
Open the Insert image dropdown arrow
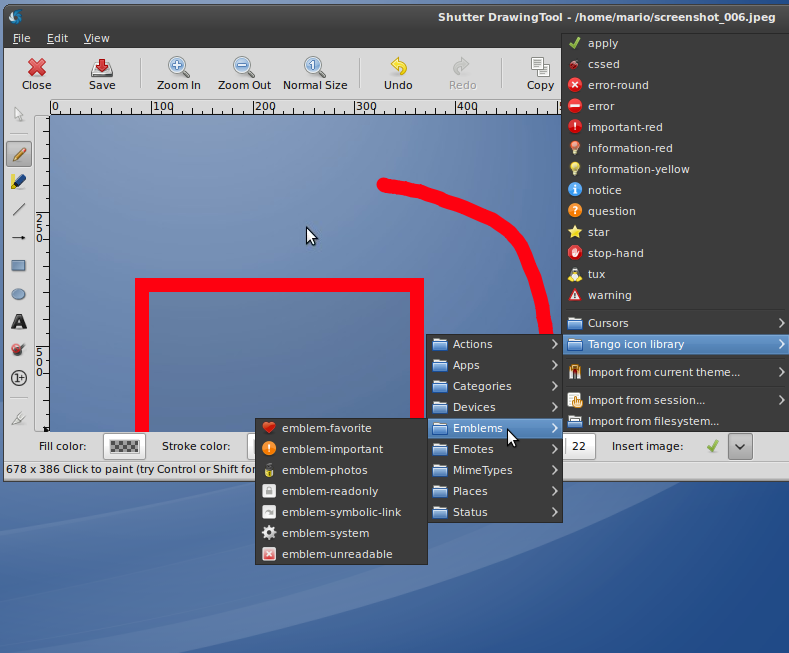point(740,446)
